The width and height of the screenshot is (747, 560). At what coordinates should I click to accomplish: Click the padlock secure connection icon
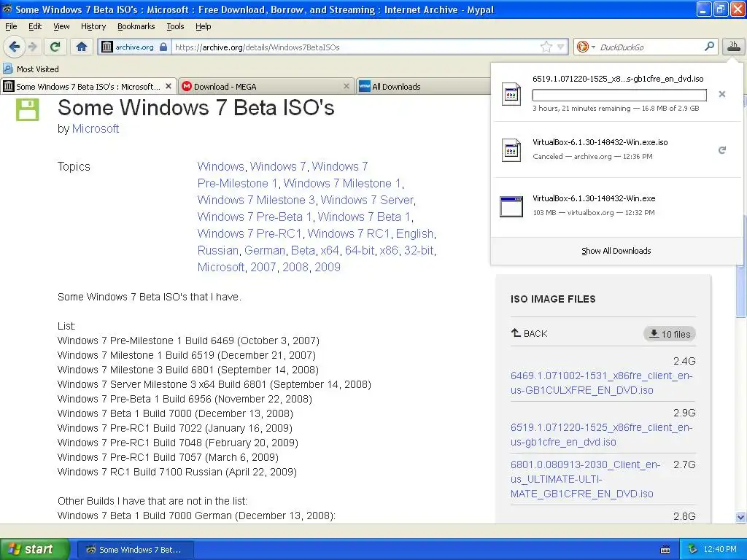coord(163,47)
